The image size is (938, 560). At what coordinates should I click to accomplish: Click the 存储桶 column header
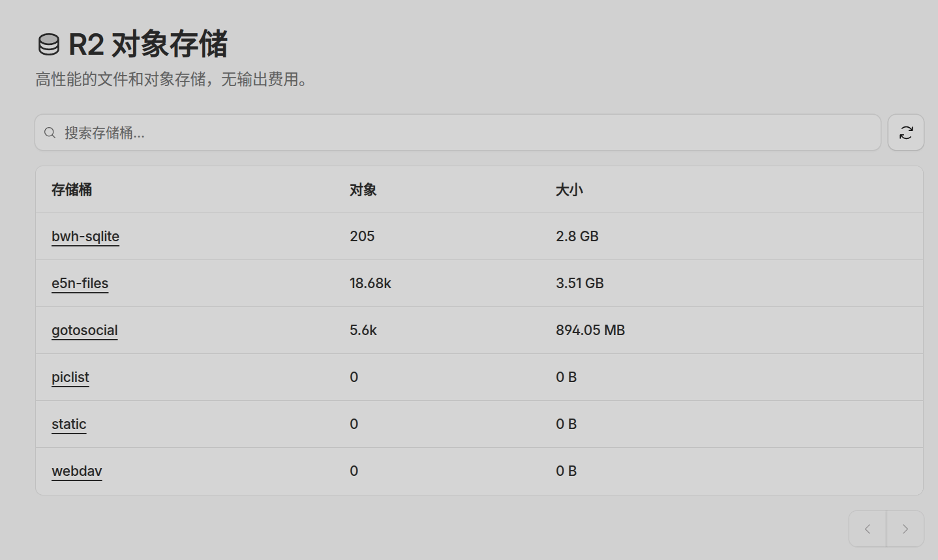pos(72,190)
